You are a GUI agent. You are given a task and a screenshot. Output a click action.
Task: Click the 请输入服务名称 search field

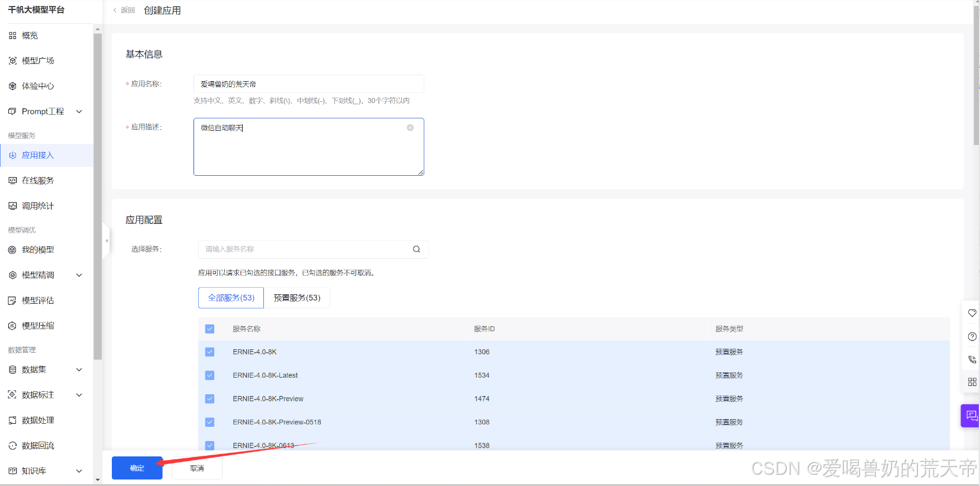(314, 249)
